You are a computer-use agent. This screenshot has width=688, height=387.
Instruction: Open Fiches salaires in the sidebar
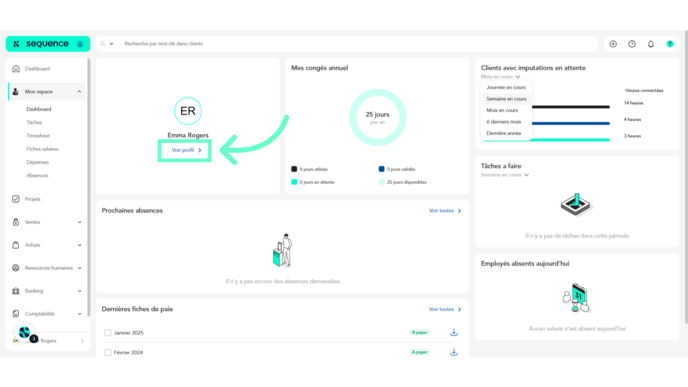click(42, 149)
